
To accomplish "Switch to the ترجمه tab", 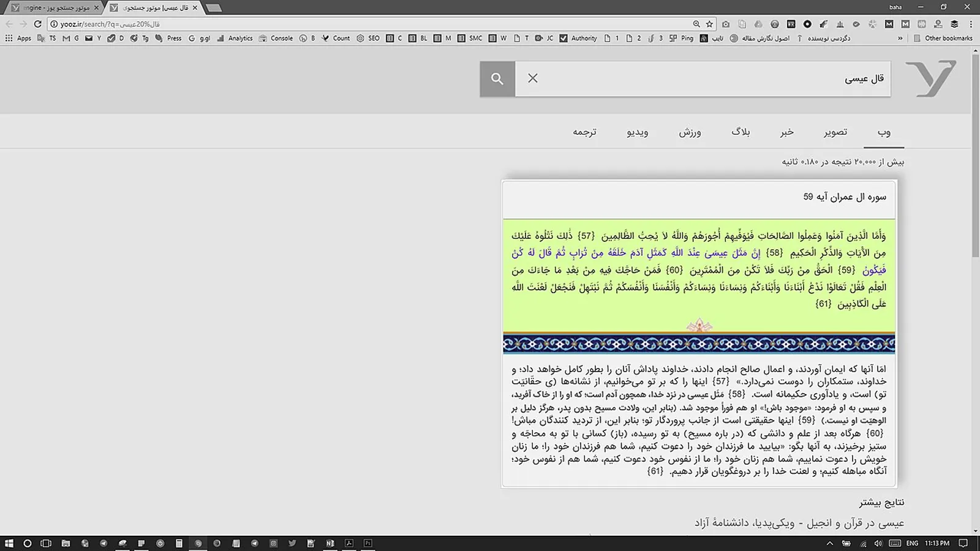I will coord(584,132).
